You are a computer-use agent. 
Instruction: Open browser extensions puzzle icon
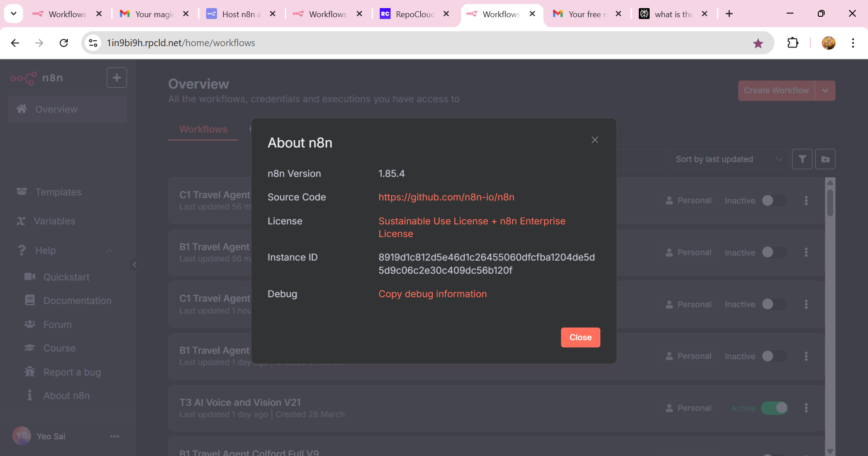[793, 43]
